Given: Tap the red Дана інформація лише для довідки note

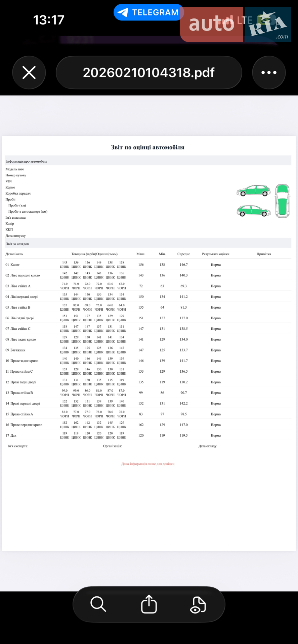Looking at the screenshot, I should tap(148, 464).
